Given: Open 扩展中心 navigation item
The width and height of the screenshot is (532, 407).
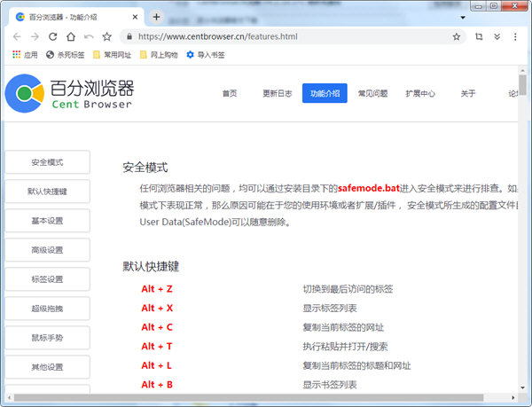Looking at the screenshot, I should tap(420, 93).
